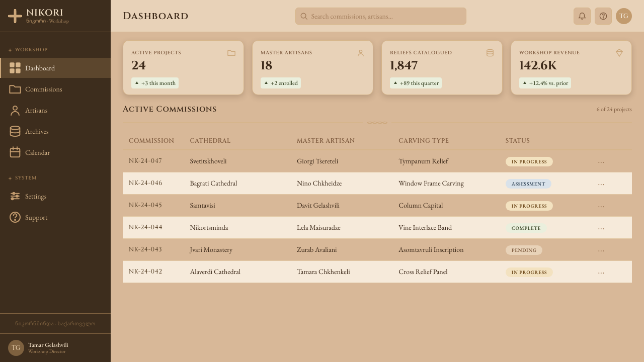Sort by the Commission column header
Viewport: 644px width, 362px height.
[x=151, y=141]
